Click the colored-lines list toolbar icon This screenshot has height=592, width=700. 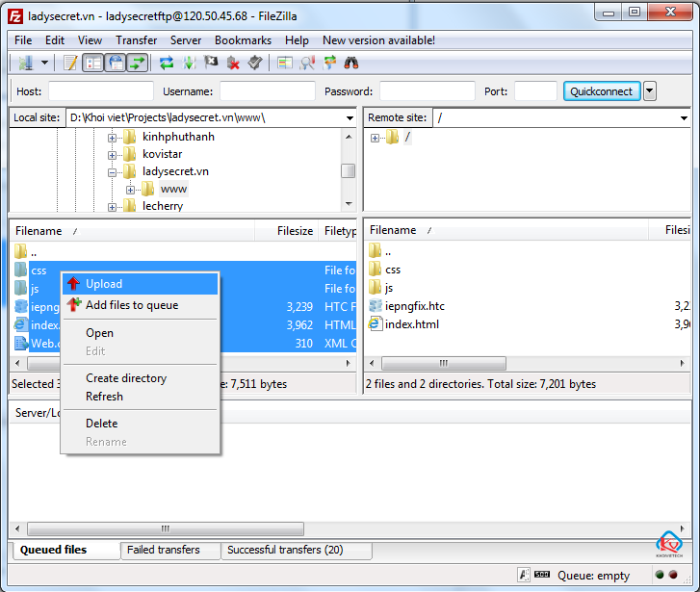click(x=284, y=63)
